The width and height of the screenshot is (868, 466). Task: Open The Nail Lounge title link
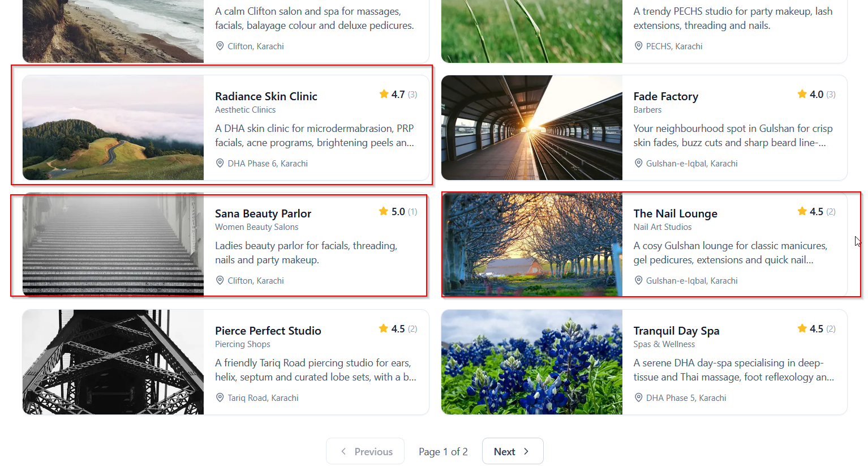[x=676, y=213]
